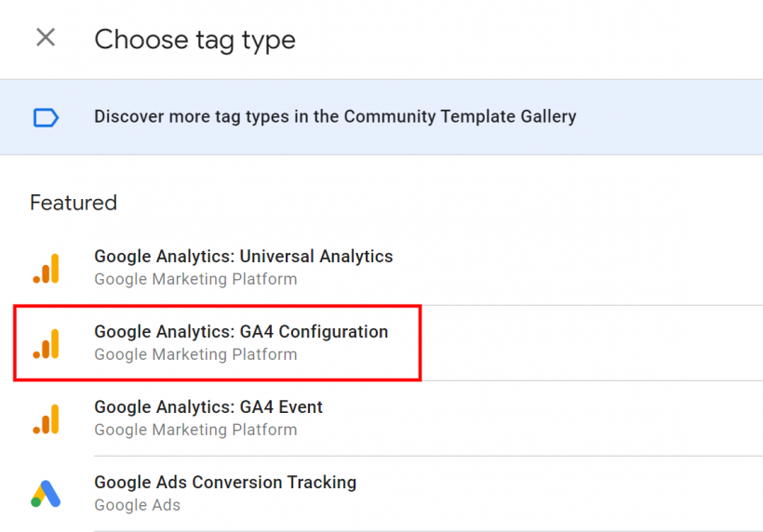The width and height of the screenshot is (763, 532).
Task: Open the Discover more tag types banner text
Action: [x=335, y=117]
